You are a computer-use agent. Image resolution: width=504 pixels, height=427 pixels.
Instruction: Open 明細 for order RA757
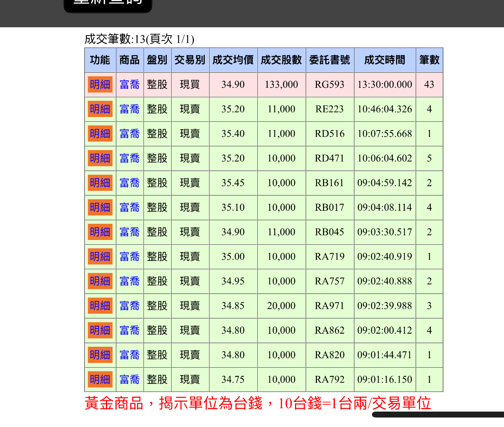click(100, 281)
